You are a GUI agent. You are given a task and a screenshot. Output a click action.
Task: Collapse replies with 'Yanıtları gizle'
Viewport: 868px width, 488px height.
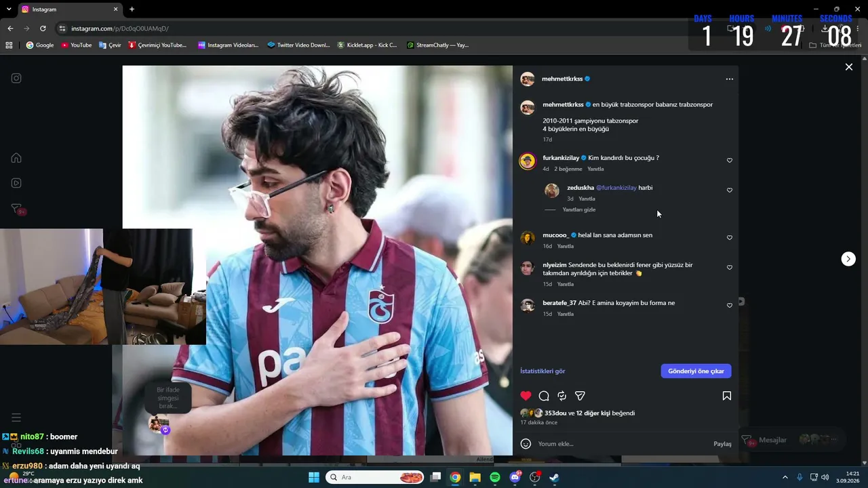click(x=579, y=210)
